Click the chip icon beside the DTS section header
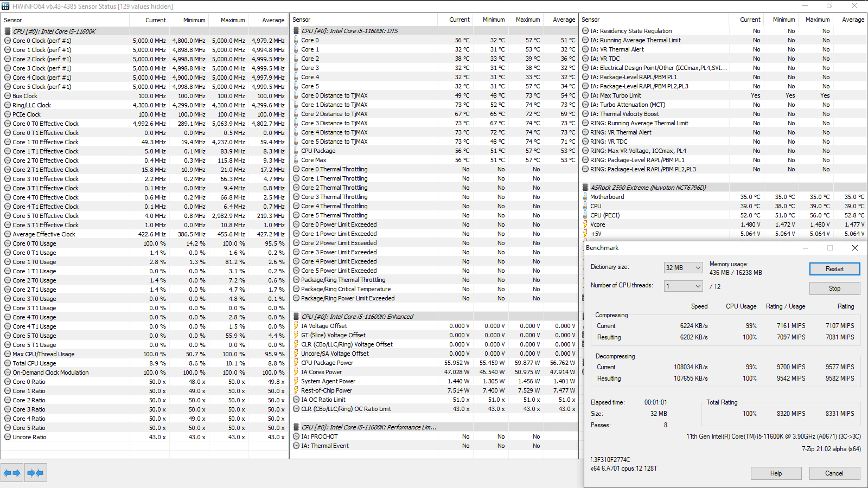Image resolution: width=868 pixels, height=488 pixels. 296,31
